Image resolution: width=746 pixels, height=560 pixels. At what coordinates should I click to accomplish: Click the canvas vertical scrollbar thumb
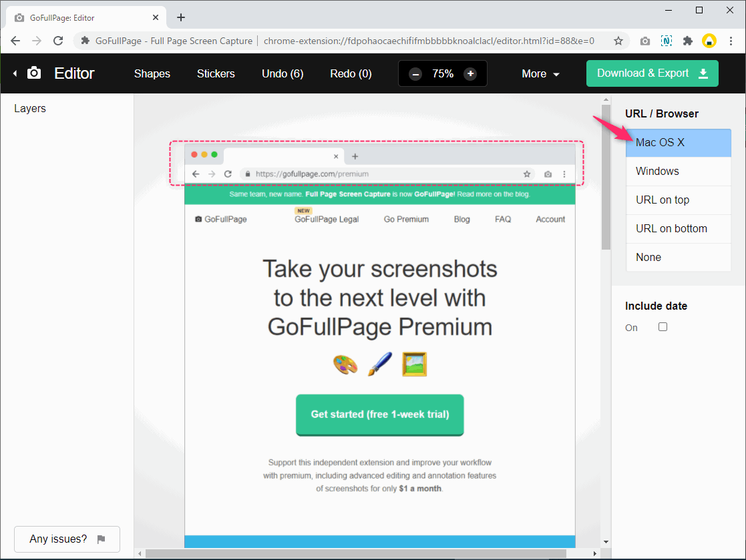(606, 177)
